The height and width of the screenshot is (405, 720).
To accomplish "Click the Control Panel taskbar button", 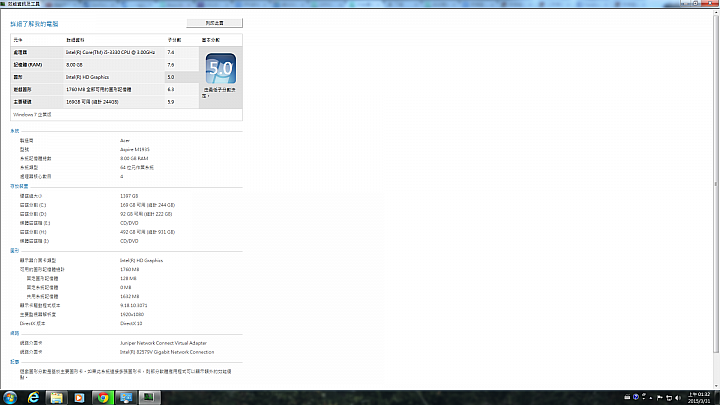I will pos(126,398).
